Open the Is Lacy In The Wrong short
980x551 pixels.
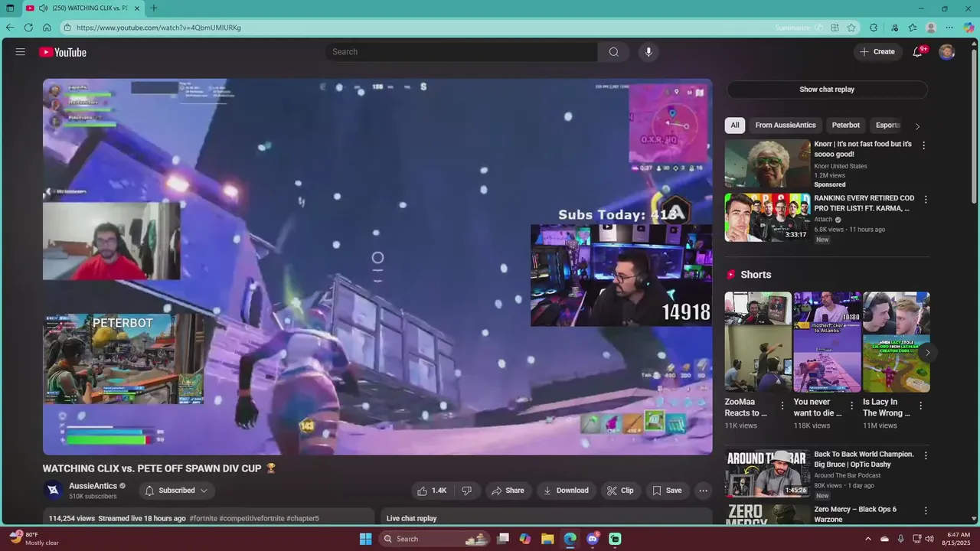[897, 342]
